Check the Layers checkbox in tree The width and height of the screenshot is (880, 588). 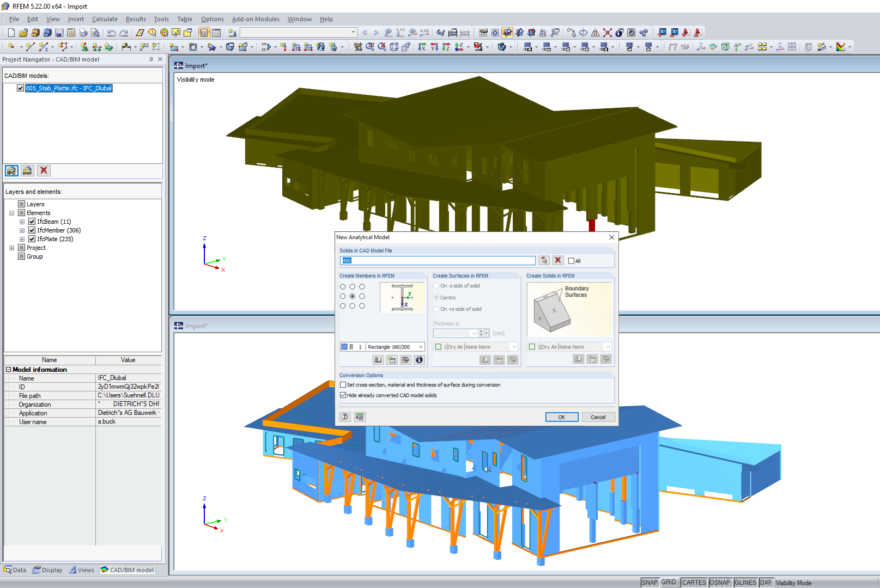pos(22,204)
